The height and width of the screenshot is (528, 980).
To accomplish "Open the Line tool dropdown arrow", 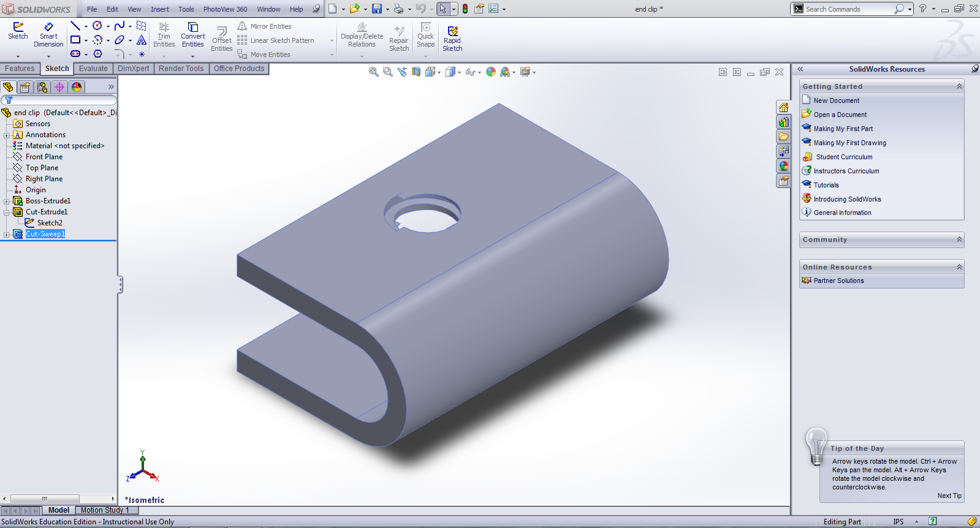I will click(86, 26).
